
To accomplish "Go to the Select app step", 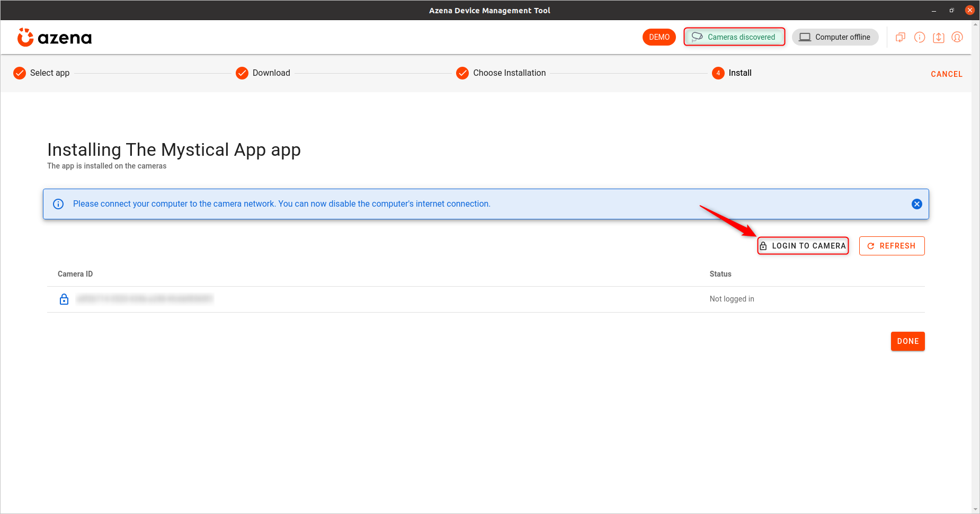I will pyautogui.click(x=41, y=73).
